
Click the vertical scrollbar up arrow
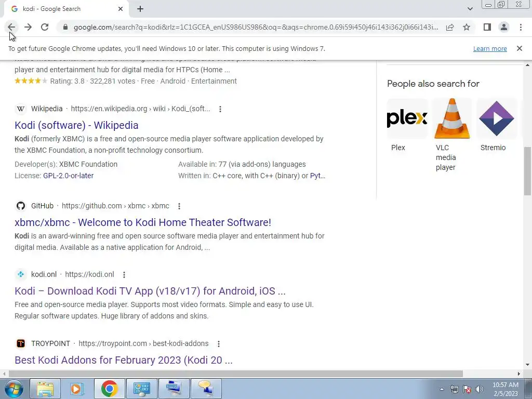pyautogui.click(x=527, y=65)
